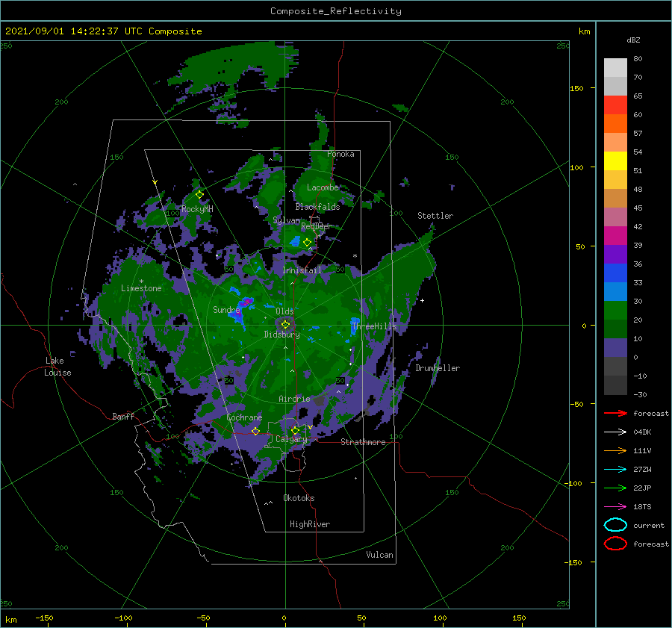This screenshot has height=628, width=672.
Task: Click the 'Olds' town label
Action: [284, 311]
